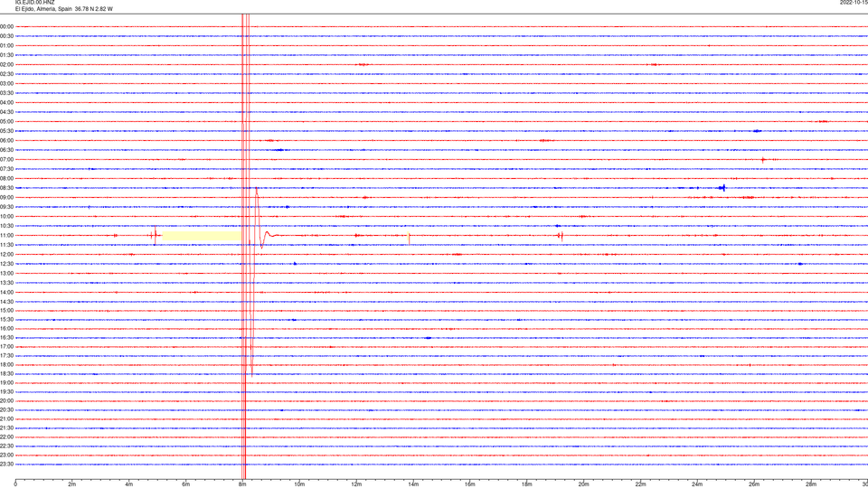Select the 06:00 trace time label

tap(6, 141)
